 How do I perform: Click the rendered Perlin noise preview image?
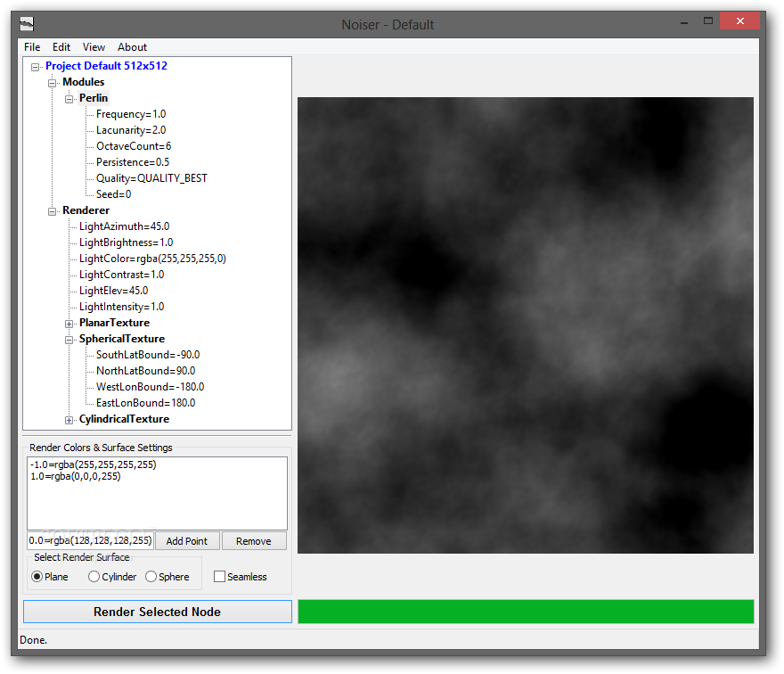526,325
